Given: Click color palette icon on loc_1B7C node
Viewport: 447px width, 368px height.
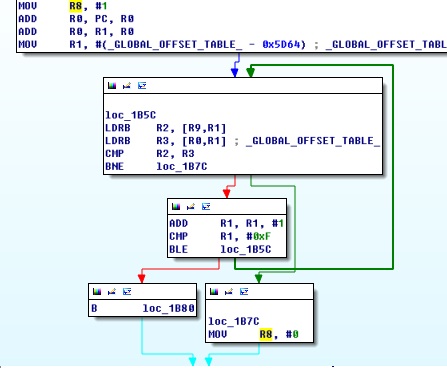Looking at the screenshot, I should [214, 292].
